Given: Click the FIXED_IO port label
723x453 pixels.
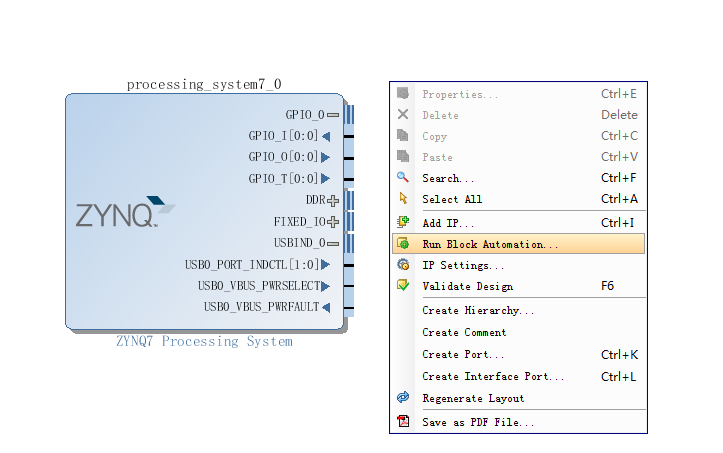Looking at the screenshot, I should coord(299,222).
